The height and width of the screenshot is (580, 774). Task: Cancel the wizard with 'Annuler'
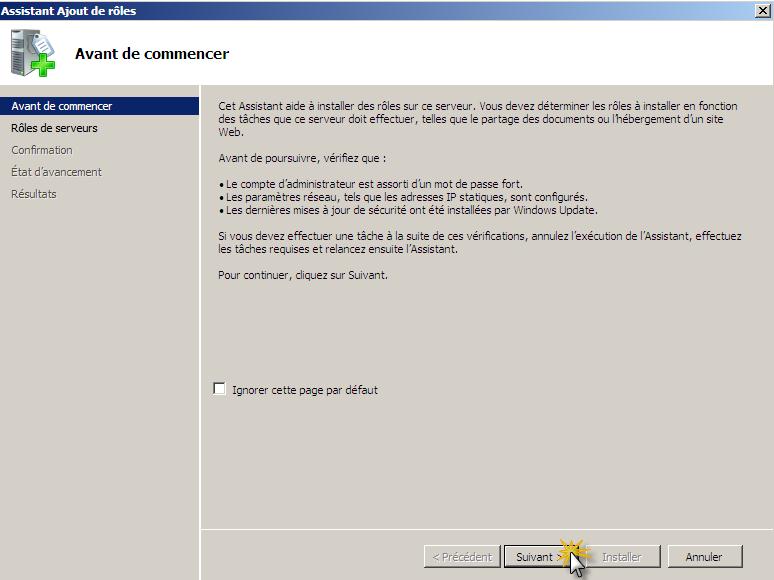pos(704,557)
